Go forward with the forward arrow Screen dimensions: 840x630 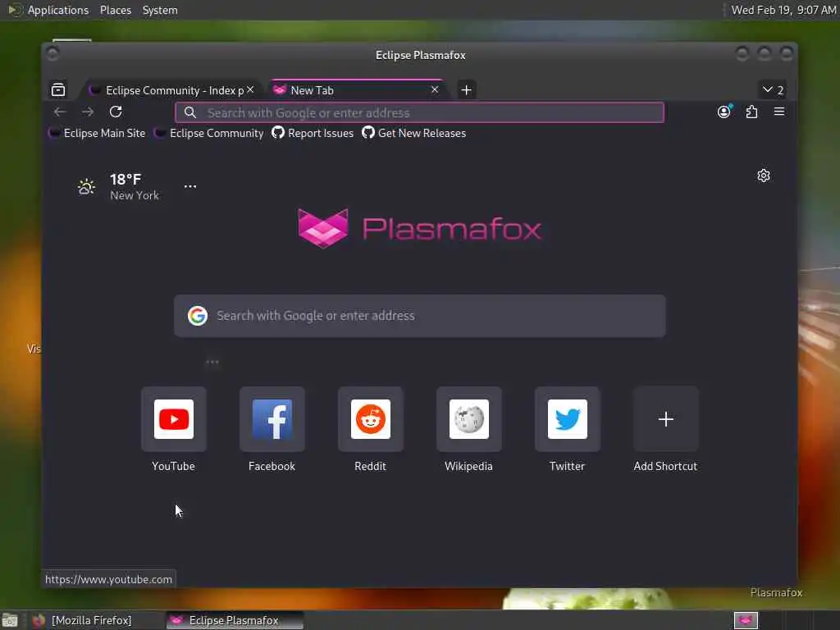pos(88,112)
